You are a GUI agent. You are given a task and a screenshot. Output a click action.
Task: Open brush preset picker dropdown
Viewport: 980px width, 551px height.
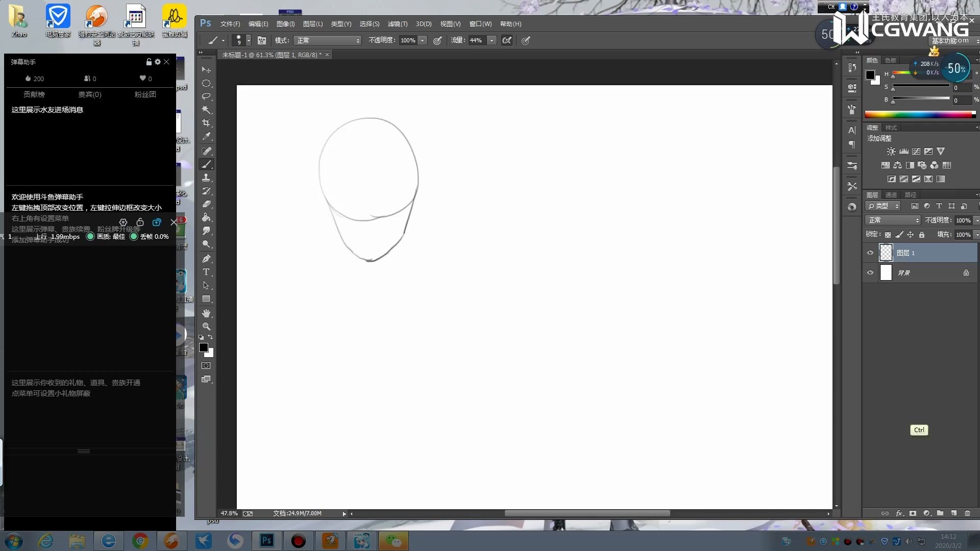pos(249,40)
